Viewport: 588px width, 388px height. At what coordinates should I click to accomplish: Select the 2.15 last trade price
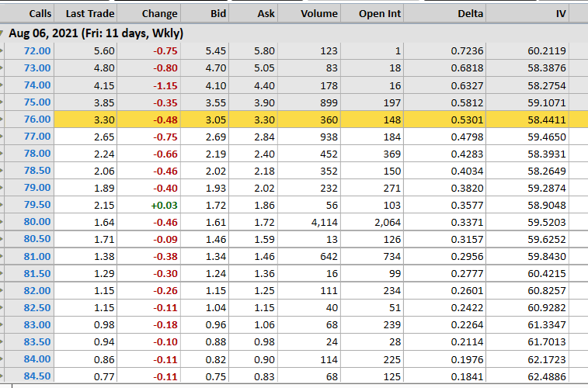tap(104, 205)
